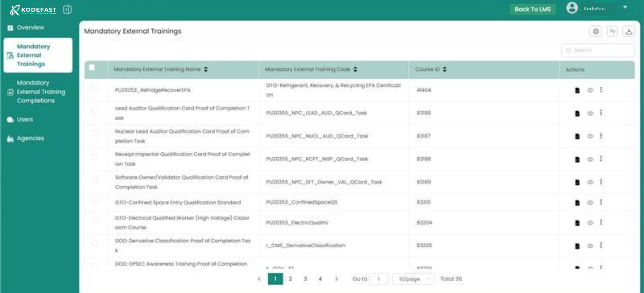Click the document icon for course 41404
Image resolution: width=644 pixels, height=293 pixels.
577,90
